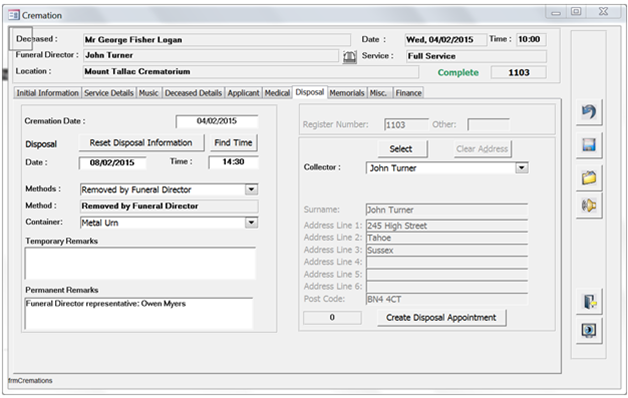Click the Clear Address button
The width and height of the screenshot is (628, 398).
pos(482,149)
